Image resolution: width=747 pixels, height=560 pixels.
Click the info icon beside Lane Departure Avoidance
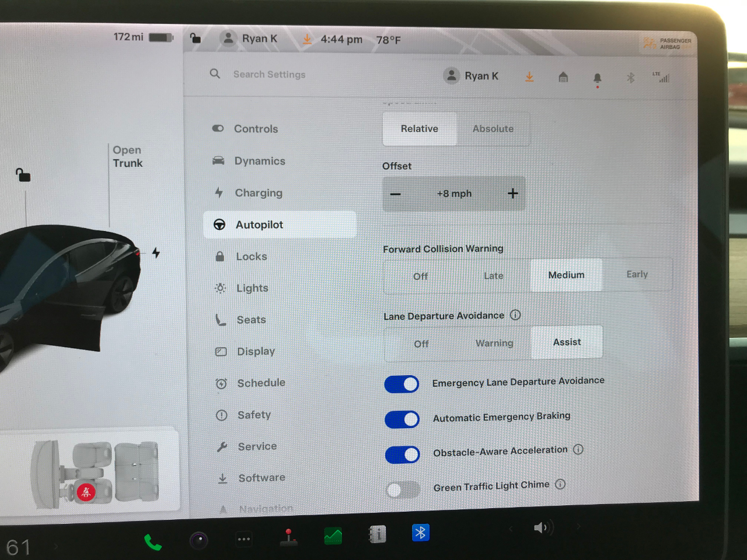515,315
